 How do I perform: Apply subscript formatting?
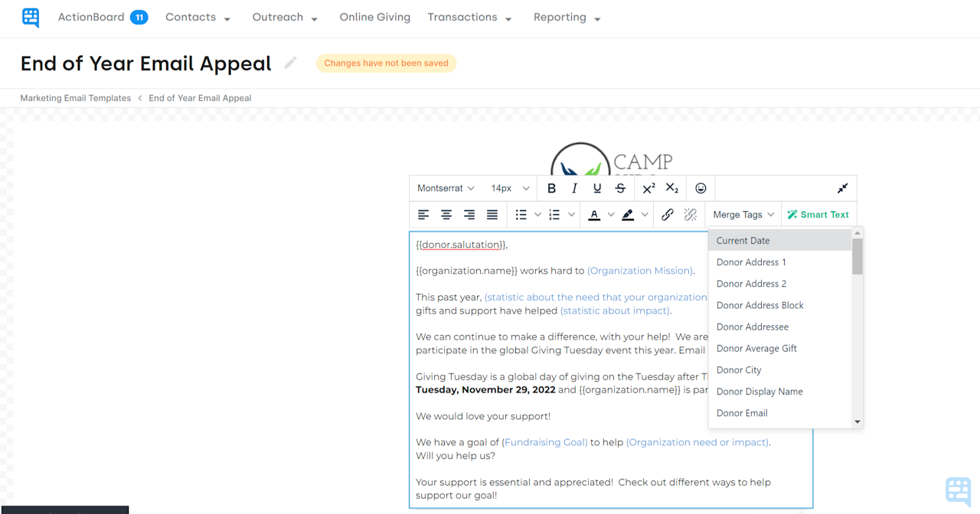tap(671, 187)
